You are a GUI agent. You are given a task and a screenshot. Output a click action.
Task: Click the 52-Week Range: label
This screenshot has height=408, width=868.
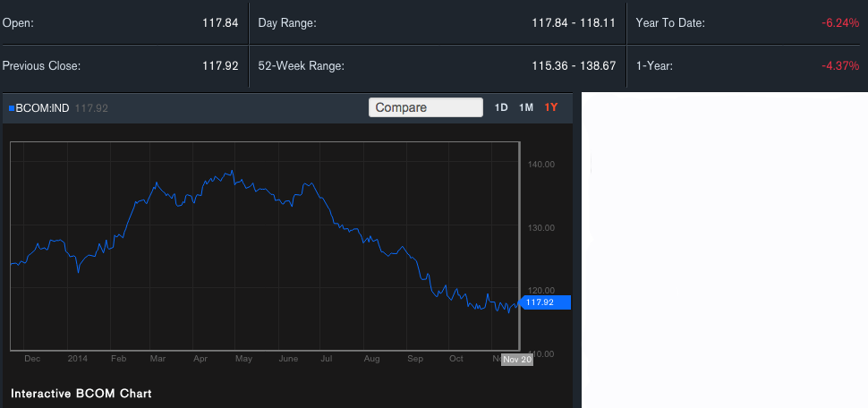[302, 66]
